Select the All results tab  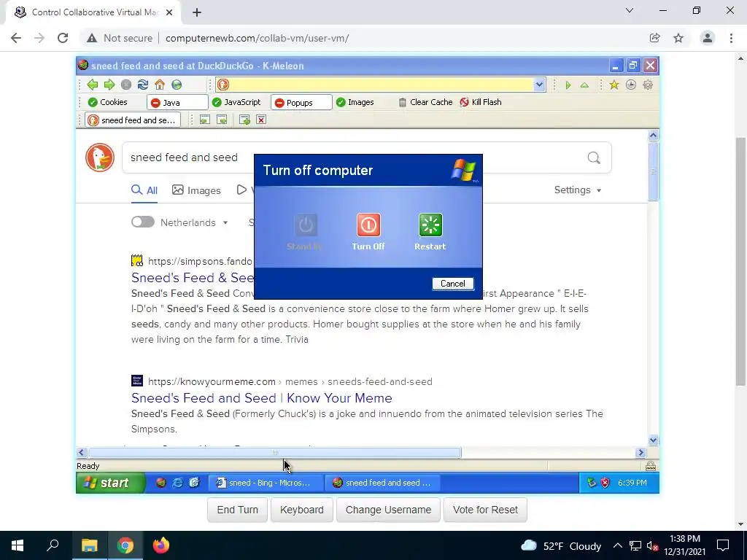click(x=144, y=190)
